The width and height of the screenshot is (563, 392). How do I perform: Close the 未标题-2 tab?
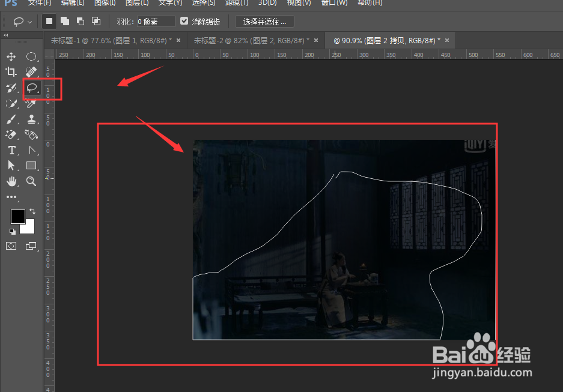(316, 40)
